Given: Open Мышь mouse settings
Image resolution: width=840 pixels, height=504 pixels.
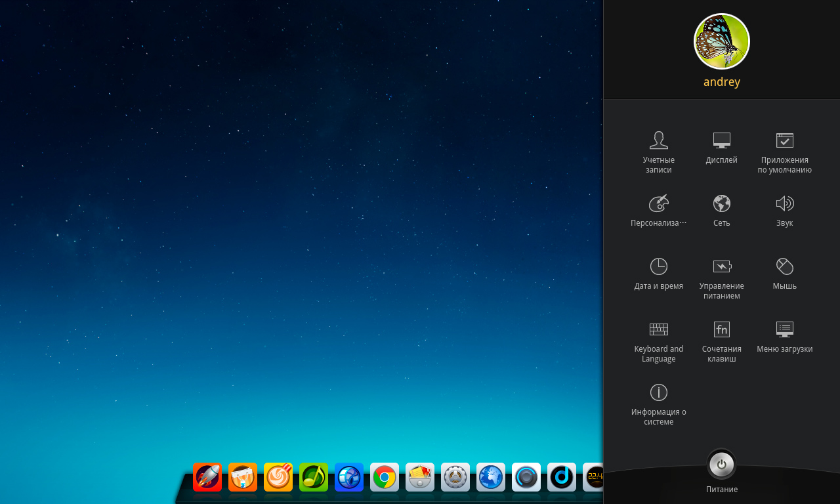Looking at the screenshot, I should pyautogui.click(x=784, y=273).
